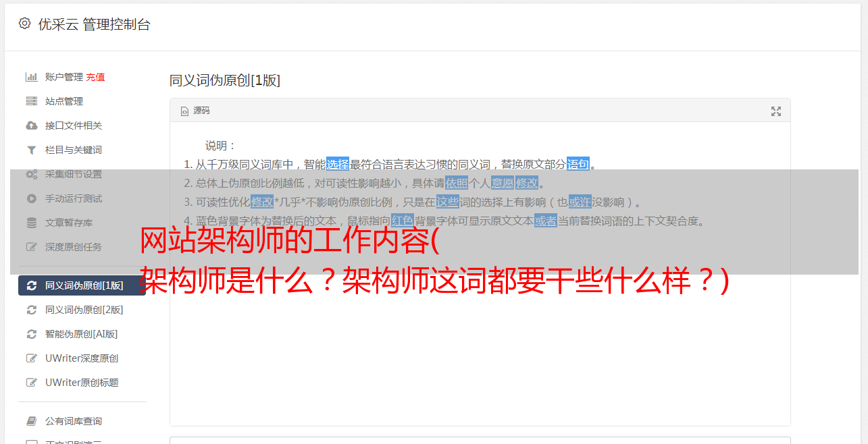This screenshot has height=444, width=868.
Task: Click the red 充值 recharge link
Action: pyautogui.click(x=95, y=77)
